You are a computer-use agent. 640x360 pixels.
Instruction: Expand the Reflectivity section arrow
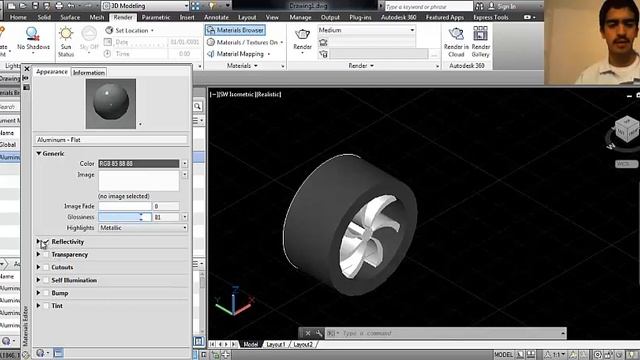pos(38,242)
